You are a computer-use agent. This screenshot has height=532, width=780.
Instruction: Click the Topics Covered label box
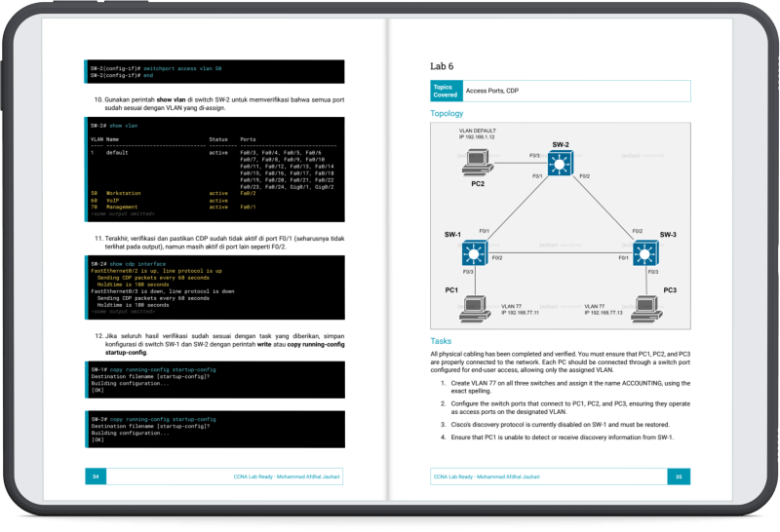[x=445, y=91]
